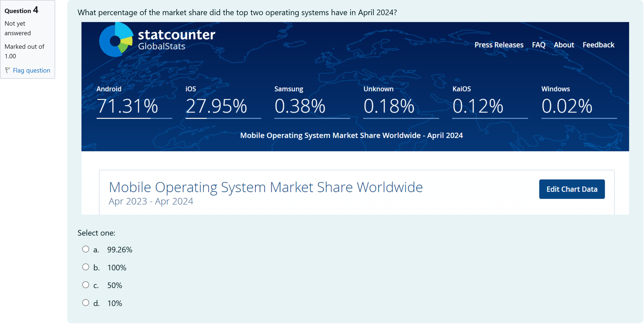The image size is (644, 324).
Task: Click the Flag question link
Action: tap(32, 70)
